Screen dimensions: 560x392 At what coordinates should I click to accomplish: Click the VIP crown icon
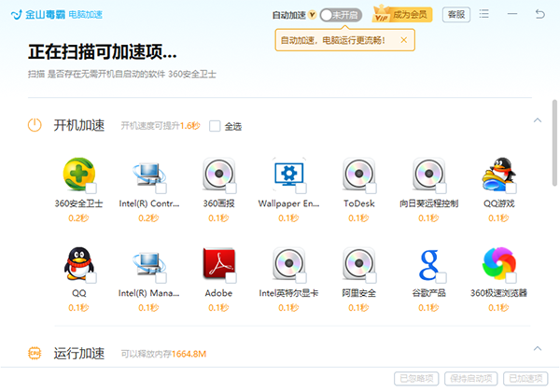click(382, 14)
